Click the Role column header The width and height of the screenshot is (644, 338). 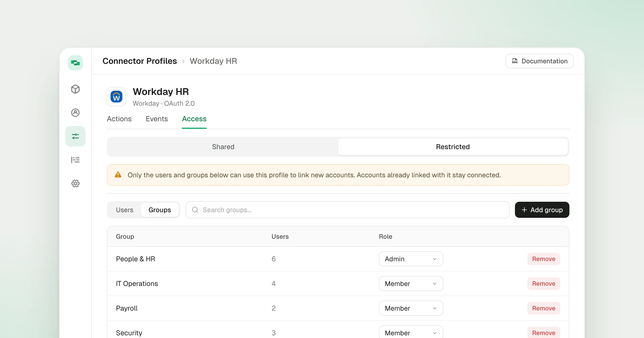coord(386,237)
